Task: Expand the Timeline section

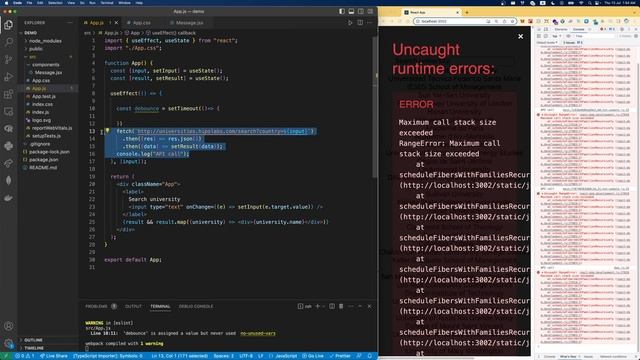Action: click(x=34, y=348)
